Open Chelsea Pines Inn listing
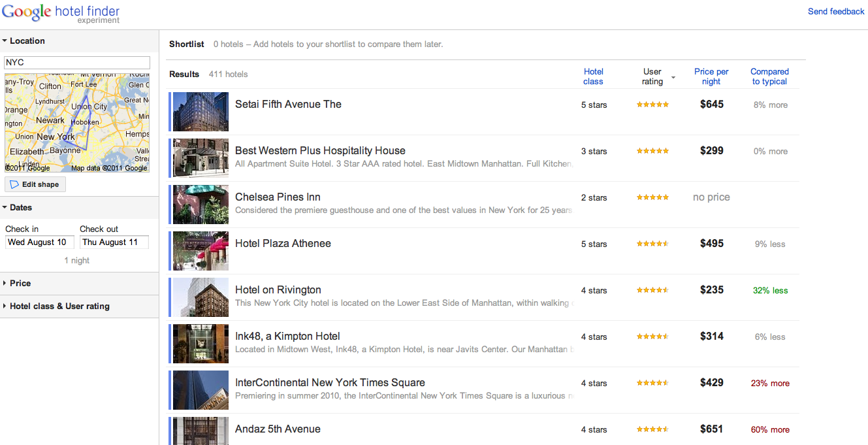The height and width of the screenshot is (445, 868). [x=278, y=197]
